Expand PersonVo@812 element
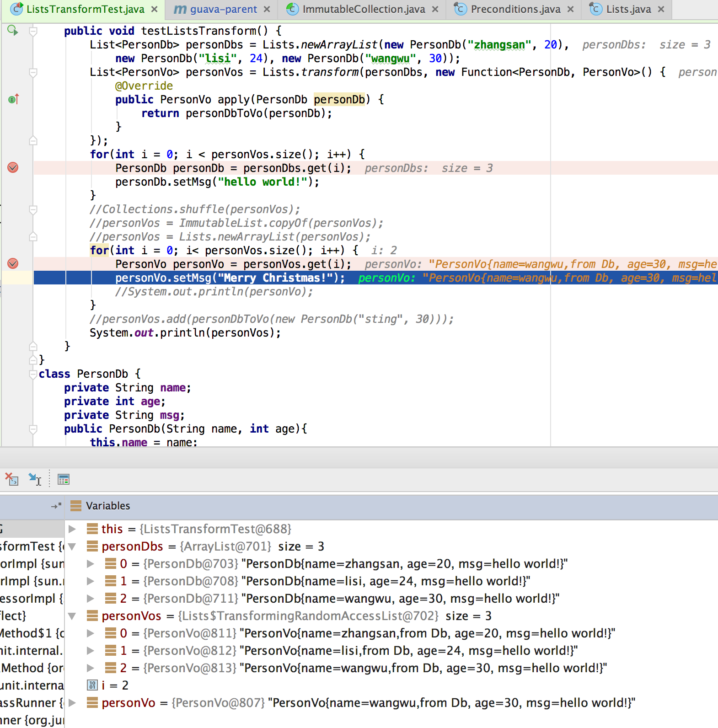The width and height of the screenshot is (718, 728). pyautogui.click(x=91, y=651)
